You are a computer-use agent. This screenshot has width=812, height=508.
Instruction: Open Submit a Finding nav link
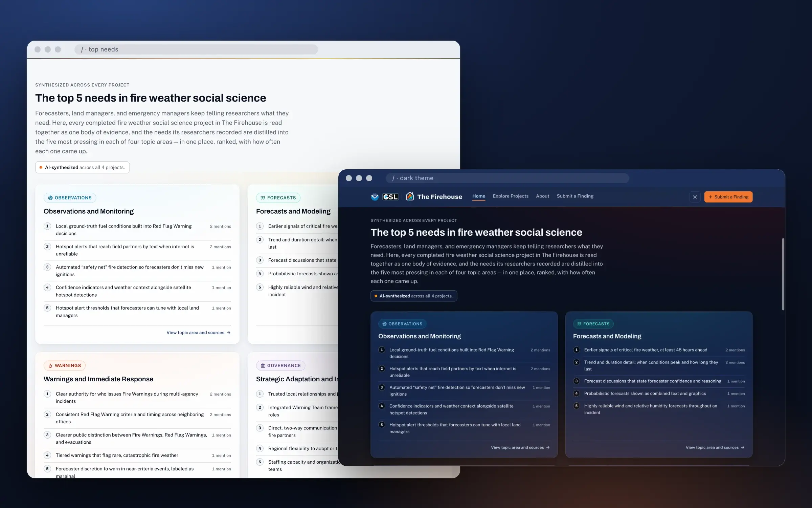coord(575,196)
